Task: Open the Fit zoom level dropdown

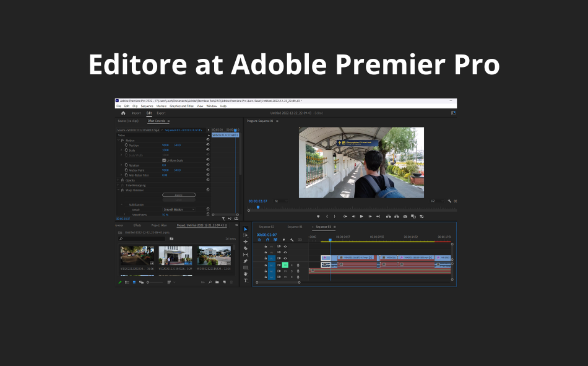Action: pos(280,201)
